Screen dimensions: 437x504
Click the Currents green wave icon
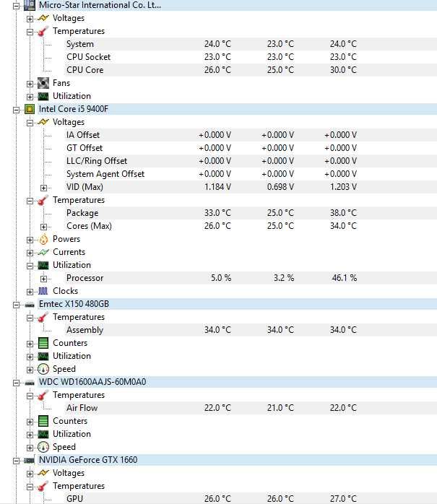(x=43, y=252)
